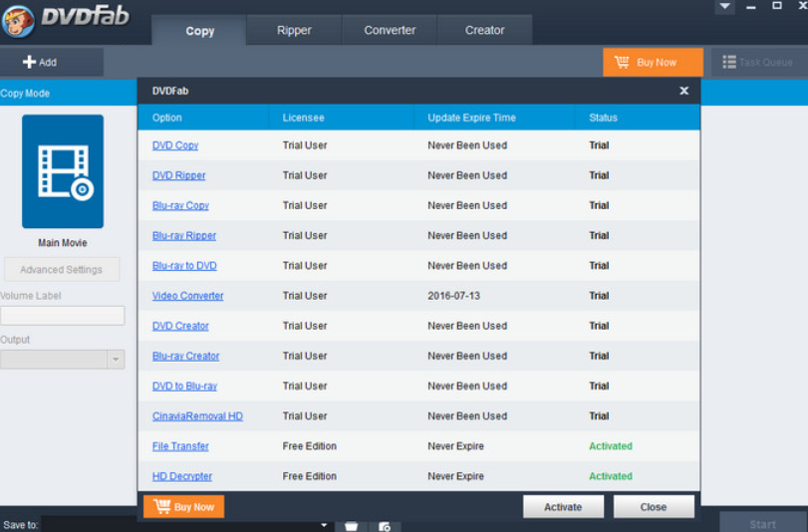
Task: Open the Video Converter link
Action: coord(187,296)
